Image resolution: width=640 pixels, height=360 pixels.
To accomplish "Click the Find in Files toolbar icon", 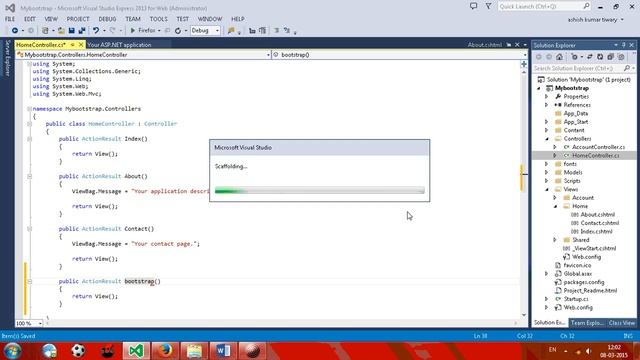I will 231,31.
